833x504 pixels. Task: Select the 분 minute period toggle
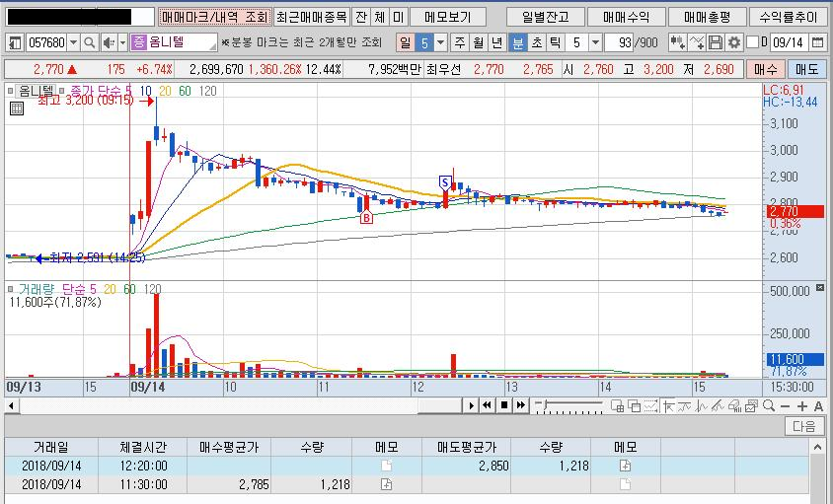point(517,42)
